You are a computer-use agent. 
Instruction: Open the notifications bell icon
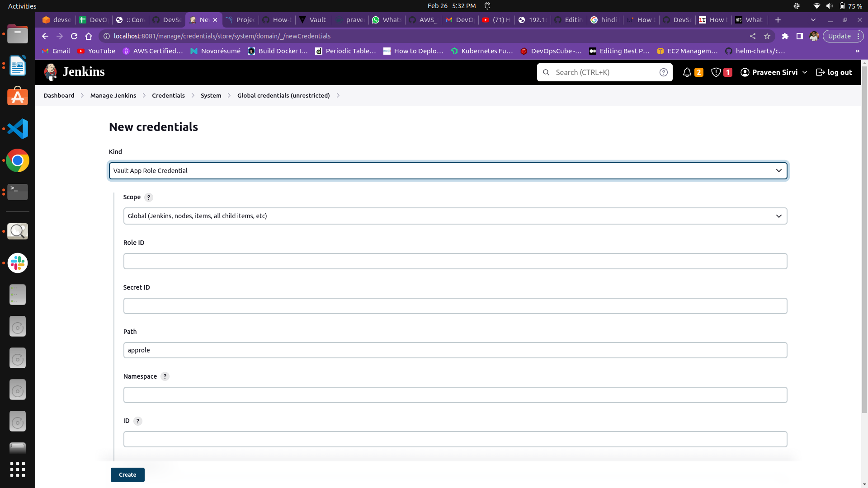[x=687, y=72]
